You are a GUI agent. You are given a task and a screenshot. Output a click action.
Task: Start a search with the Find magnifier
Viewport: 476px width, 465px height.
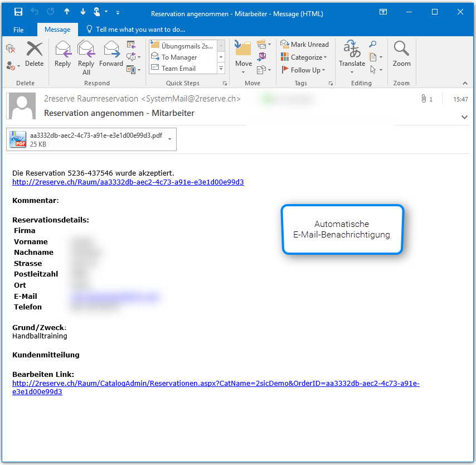point(372,43)
